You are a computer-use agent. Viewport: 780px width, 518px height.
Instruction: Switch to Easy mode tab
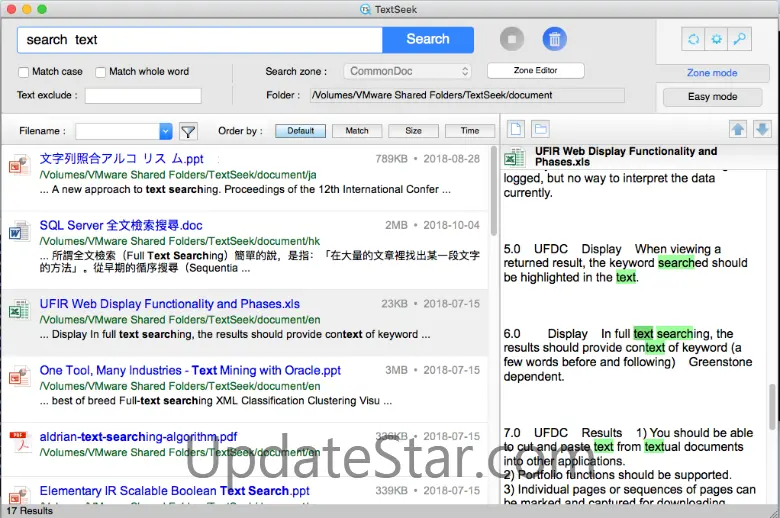(712, 97)
